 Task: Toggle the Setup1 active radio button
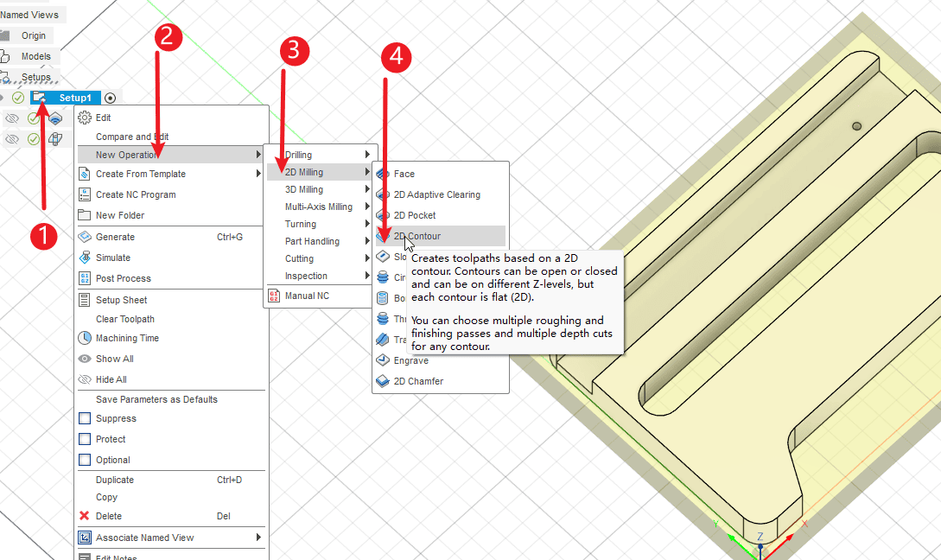click(110, 98)
